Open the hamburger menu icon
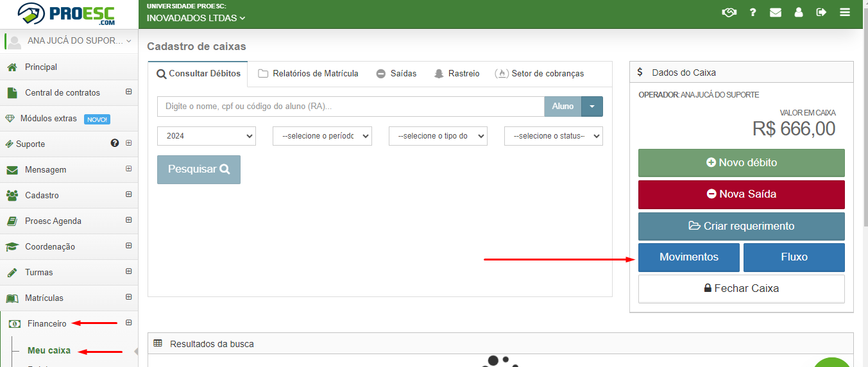The width and height of the screenshot is (868, 367). [x=845, y=12]
